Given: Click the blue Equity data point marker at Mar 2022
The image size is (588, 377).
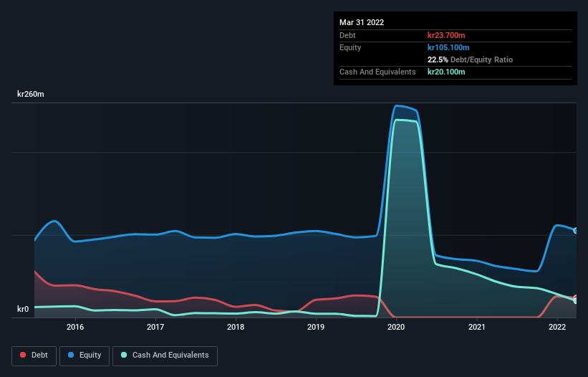Looking at the screenshot, I should (576, 231).
